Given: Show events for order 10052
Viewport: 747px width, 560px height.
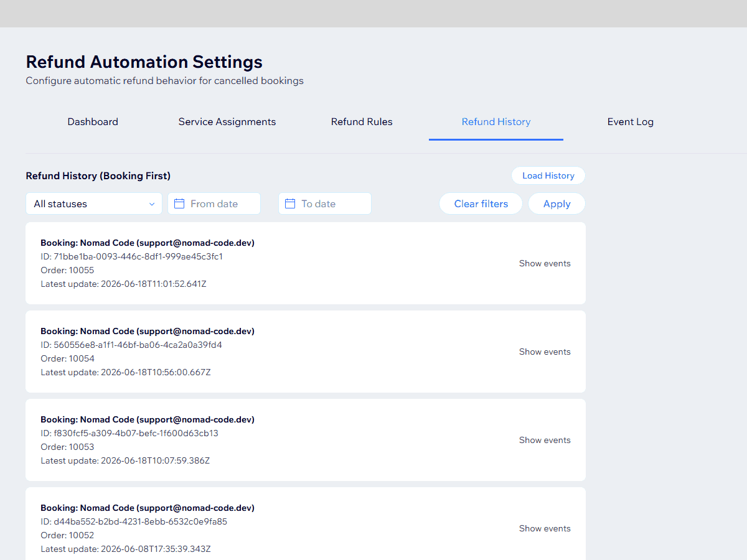Looking at the screenshot, I should 545,528.
